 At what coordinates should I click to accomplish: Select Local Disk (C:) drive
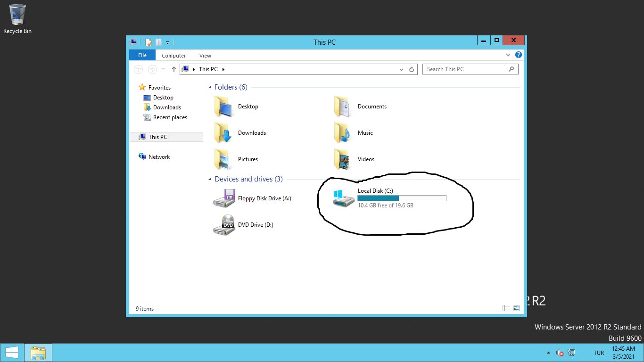pos(389,198)
